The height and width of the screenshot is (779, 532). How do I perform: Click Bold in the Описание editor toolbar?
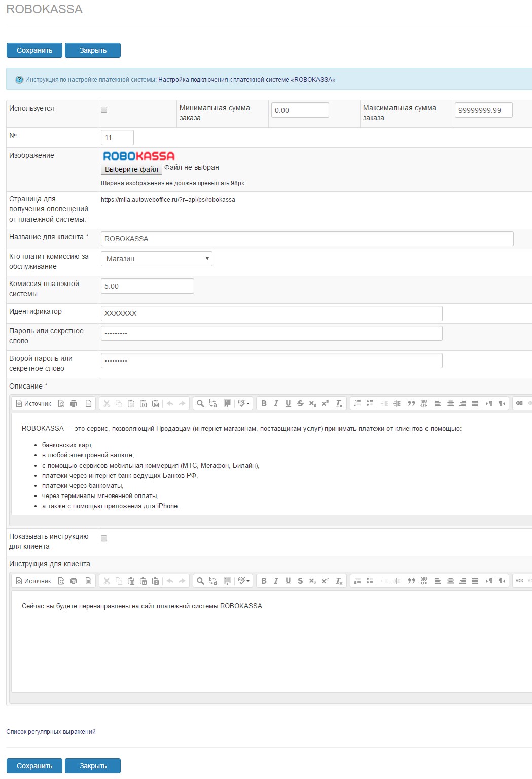point(264,403)
